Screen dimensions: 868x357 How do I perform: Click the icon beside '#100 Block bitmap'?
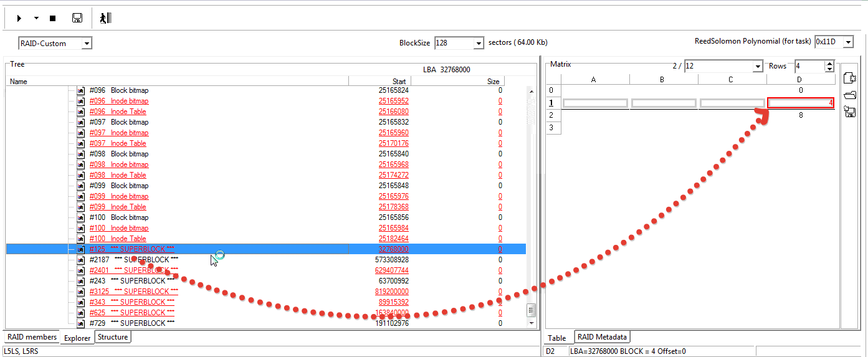pos(81,217)
